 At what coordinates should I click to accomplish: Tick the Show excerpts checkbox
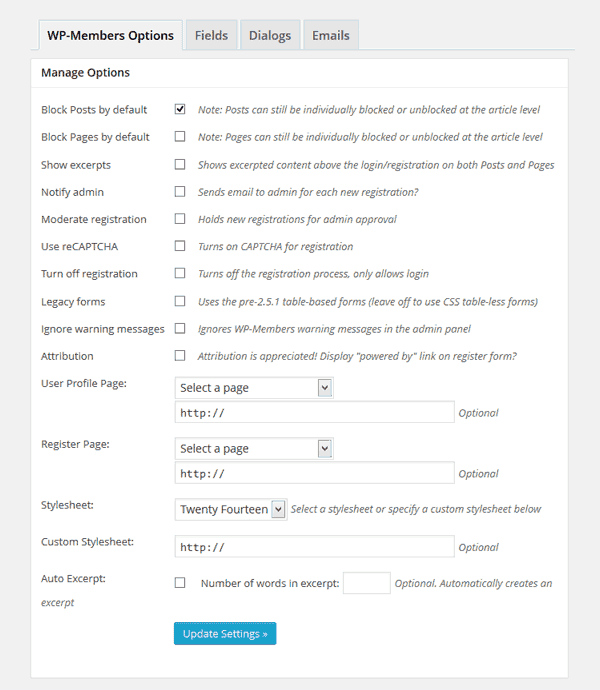(x=180, y=164)
